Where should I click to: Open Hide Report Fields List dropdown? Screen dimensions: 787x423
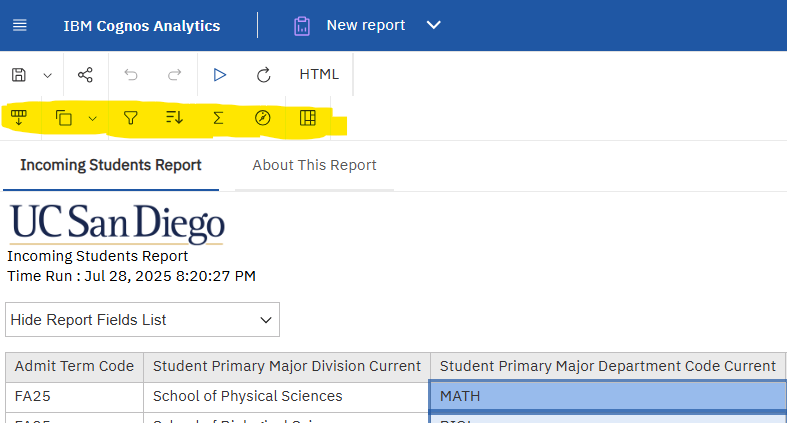pos(143,320)
